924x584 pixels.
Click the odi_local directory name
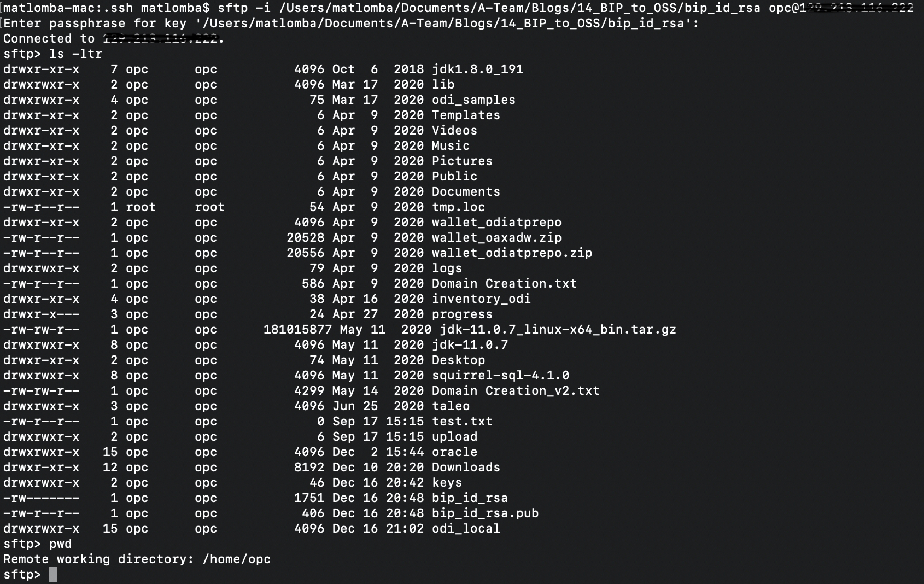pyautogui.click(x=466, y=529)
